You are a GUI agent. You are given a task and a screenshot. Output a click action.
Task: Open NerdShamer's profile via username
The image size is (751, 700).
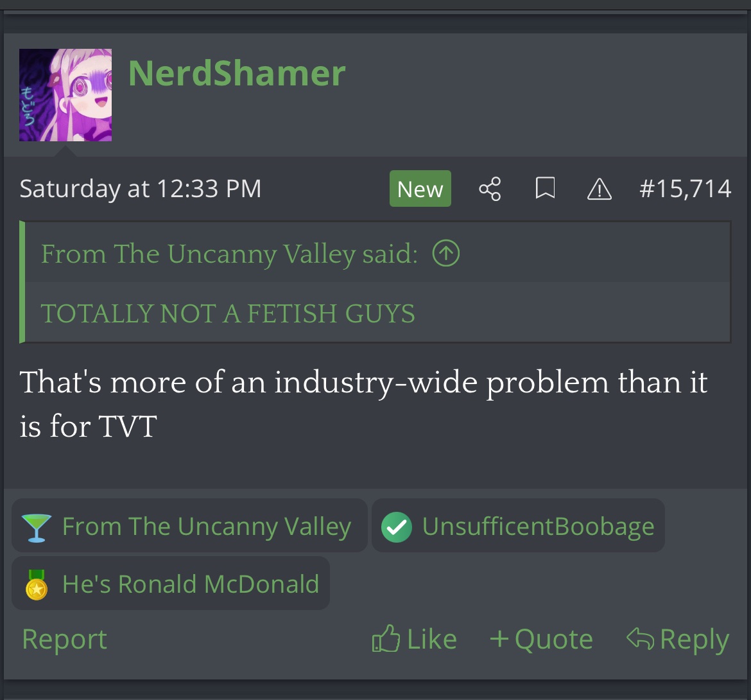[x=237, y=73]
